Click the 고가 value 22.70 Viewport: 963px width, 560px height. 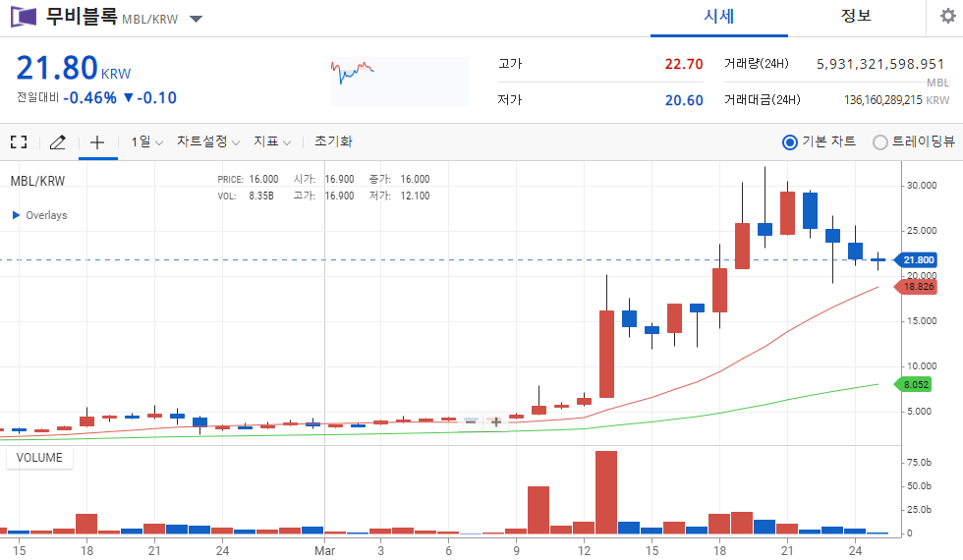pos(684,64)
